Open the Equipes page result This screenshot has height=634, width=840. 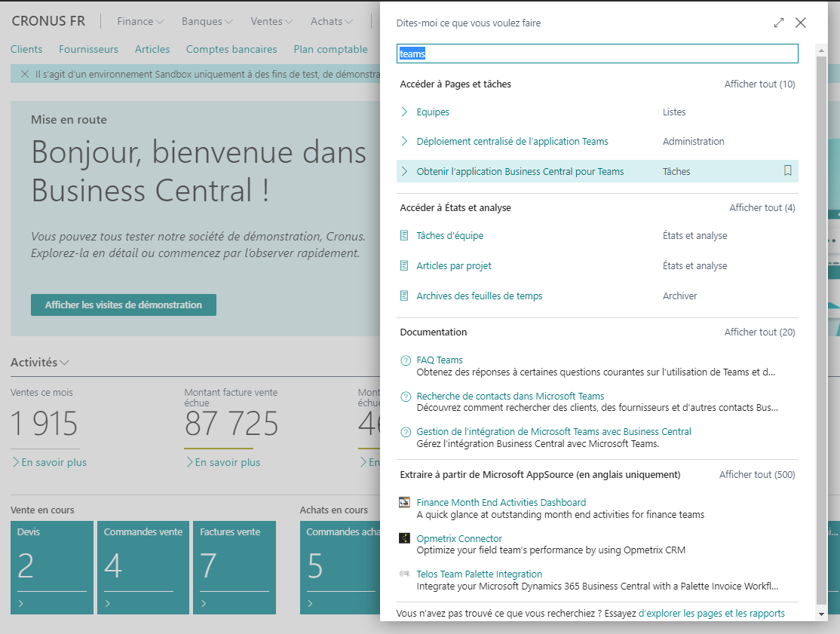pos(433,112)
